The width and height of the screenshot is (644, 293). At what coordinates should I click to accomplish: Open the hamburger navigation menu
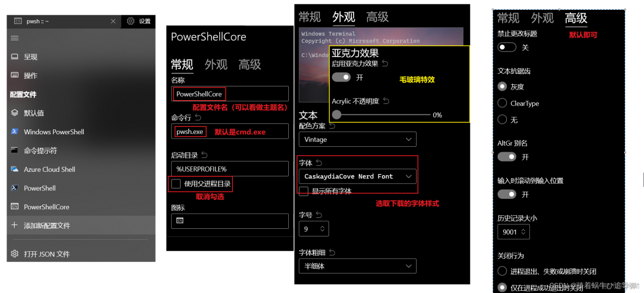pyautogui.click(x=15, y=38)
